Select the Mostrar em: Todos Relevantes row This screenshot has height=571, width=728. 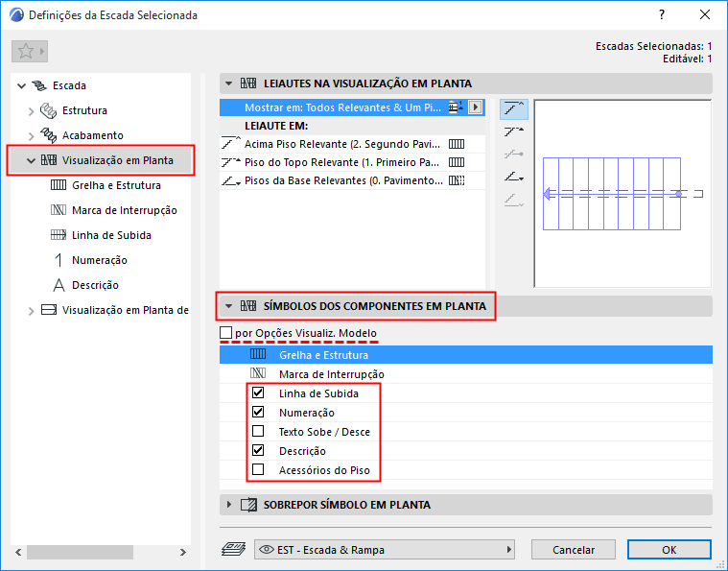pos(352,107)
